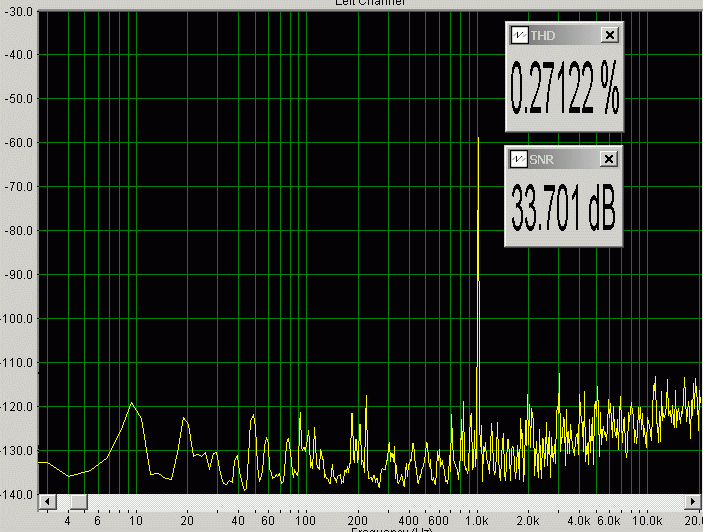Click the 20 frequency axis label
703x532 pixels.
click(187, 521)
